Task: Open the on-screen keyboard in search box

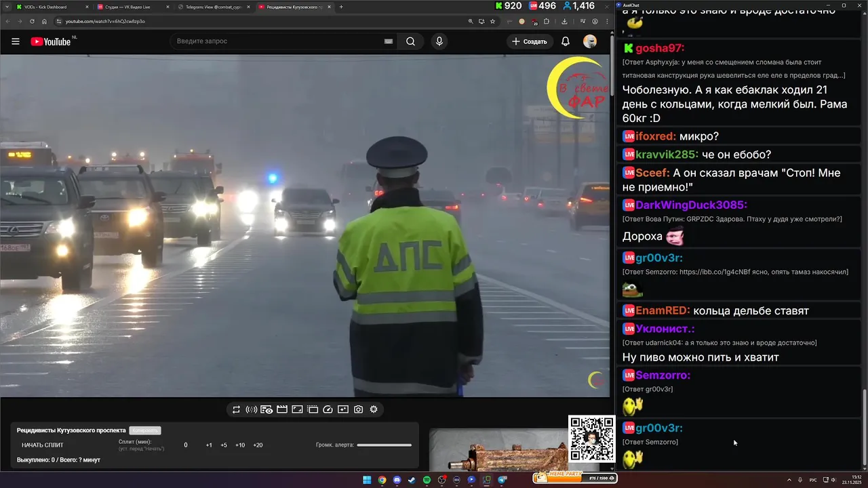Action: (x=389, y=41)
